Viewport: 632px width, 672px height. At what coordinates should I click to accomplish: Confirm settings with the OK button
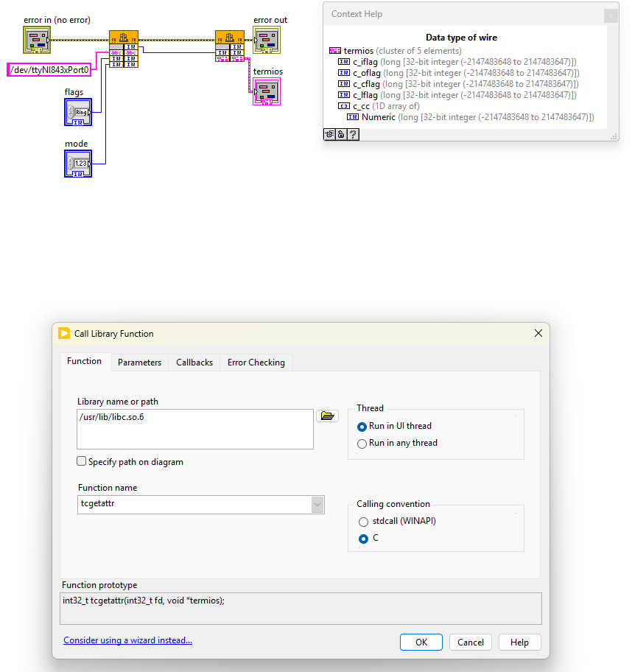[421, 642]
